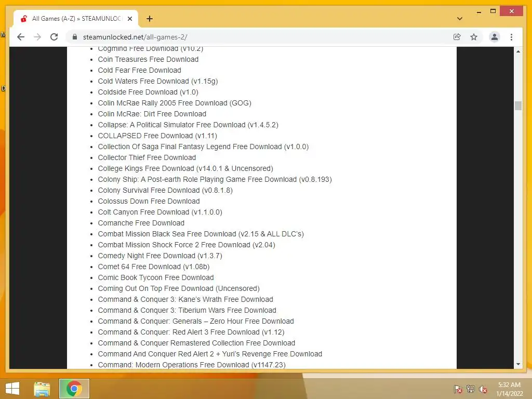
Task: Open a new tab with plus button
Action: [149, 19]
